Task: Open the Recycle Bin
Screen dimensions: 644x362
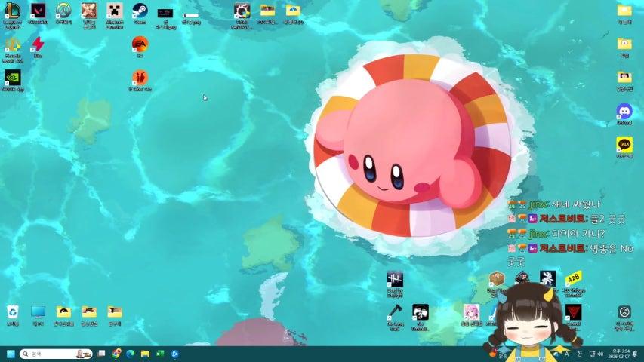Action: click(x=12, y=311)
